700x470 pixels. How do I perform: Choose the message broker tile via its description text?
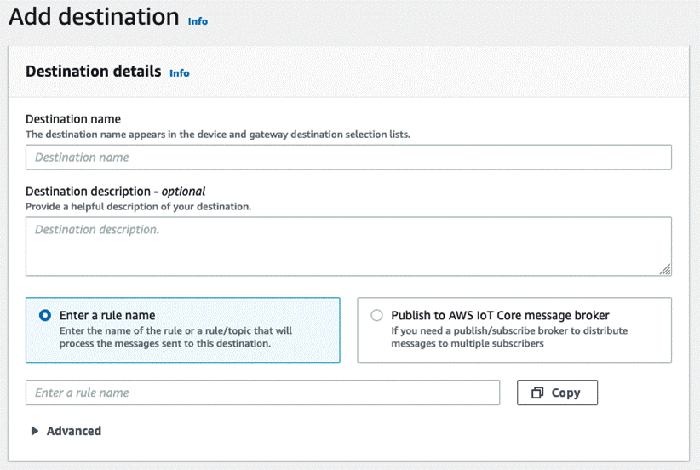click(x=509, y=337)
